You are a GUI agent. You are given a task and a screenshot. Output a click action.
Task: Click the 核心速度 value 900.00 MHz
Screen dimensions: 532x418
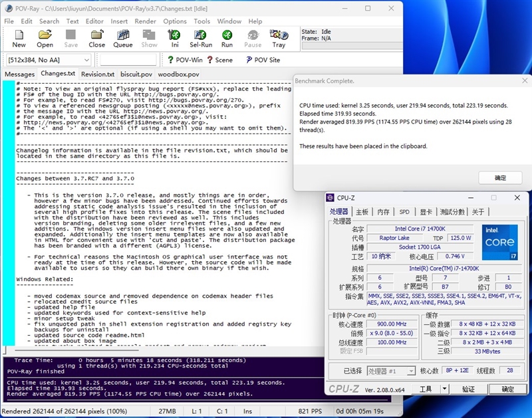click(392, 324)
